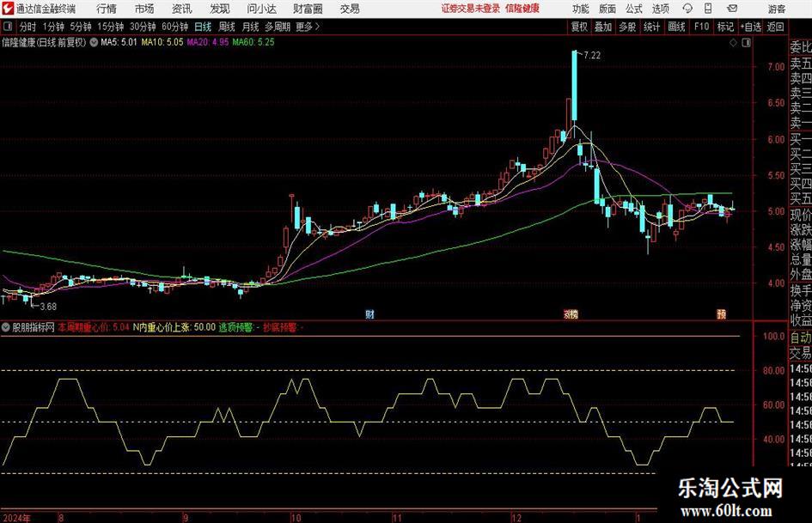Viewport: 812px width, 523px height.
Task: Click the MA5: 5.01 label
Action: pos(119,42)
